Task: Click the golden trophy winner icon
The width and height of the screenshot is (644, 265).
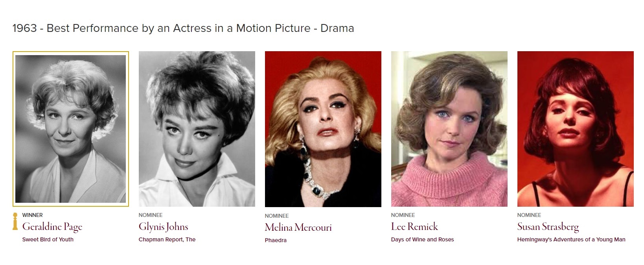Action: click(x=15, y=221)
